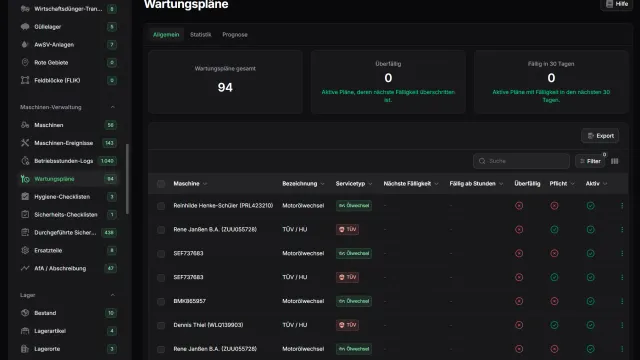
Task: Open Ersatzteile gear entry
Action: click(68, 250)
